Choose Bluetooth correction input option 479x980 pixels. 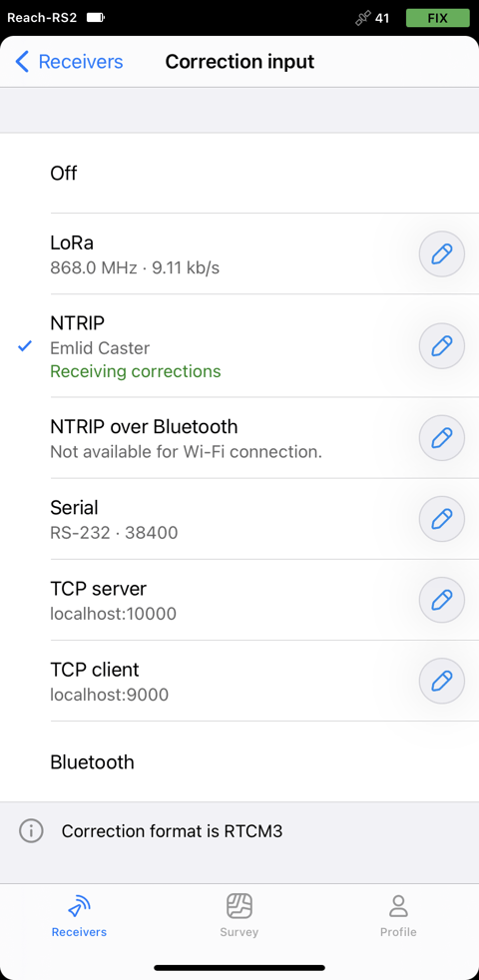click(x=239, y=761)
